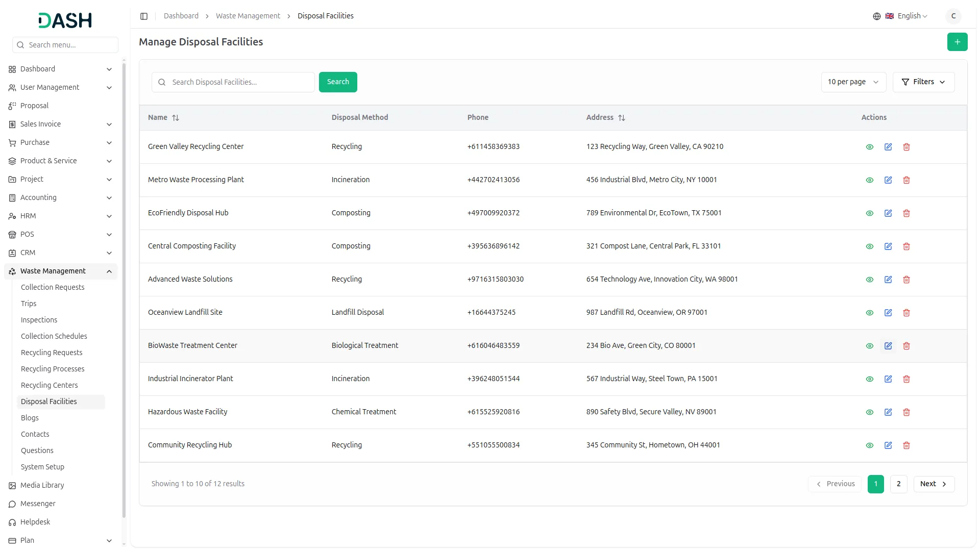This screenshot has height=551, width=980.
Task: Sort by Address column arrows
Action: click(622, 118)
